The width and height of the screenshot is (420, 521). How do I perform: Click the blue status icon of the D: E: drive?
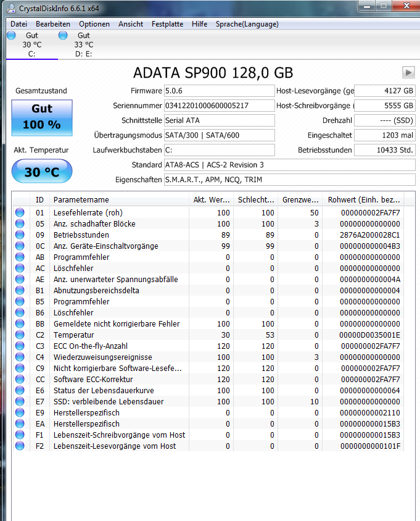coord(63,35)
